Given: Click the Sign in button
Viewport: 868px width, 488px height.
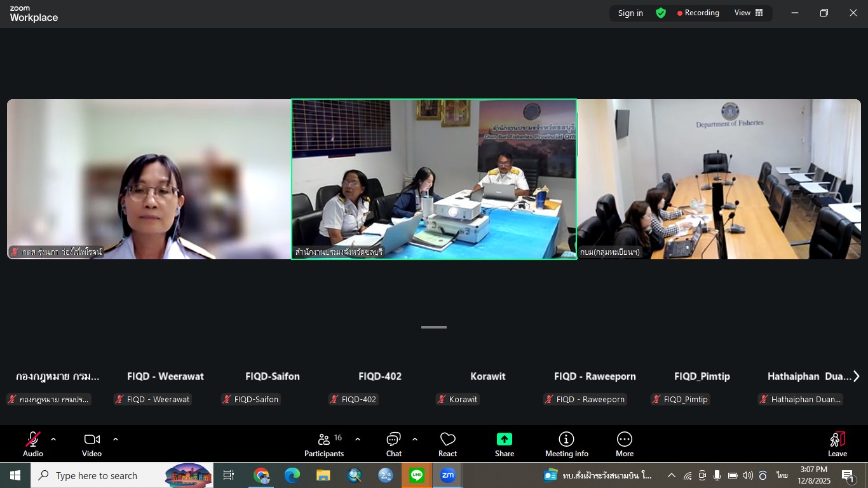Looking at the screenshot, I should coord(630,13).
